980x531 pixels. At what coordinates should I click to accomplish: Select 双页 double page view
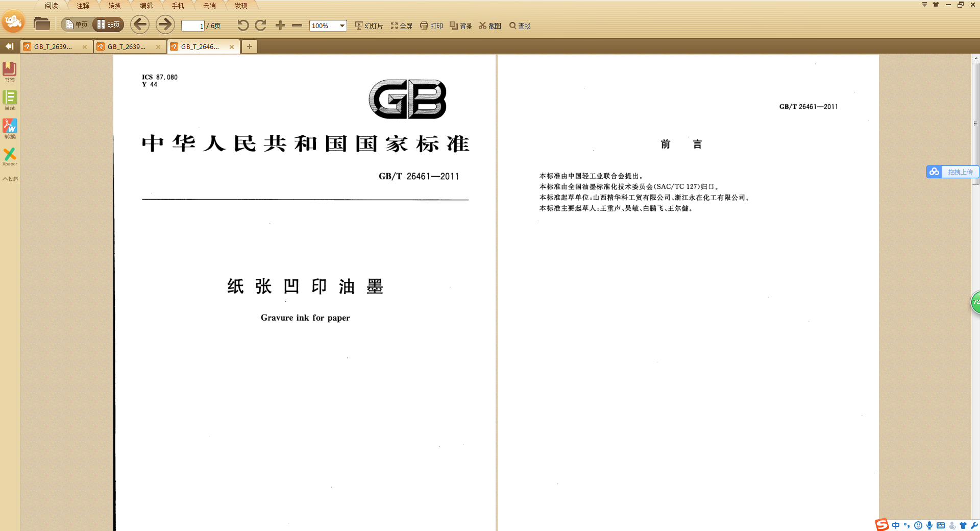[108, 25]
